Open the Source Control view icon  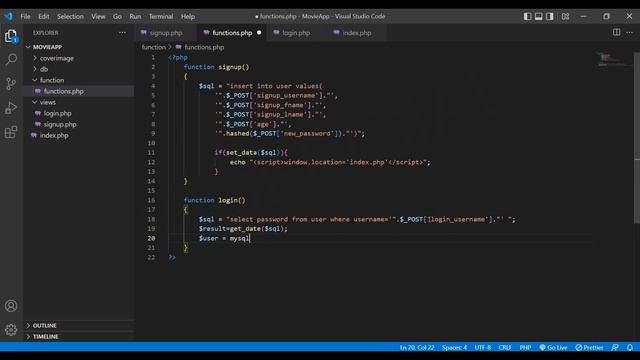(x=11, y=84)
